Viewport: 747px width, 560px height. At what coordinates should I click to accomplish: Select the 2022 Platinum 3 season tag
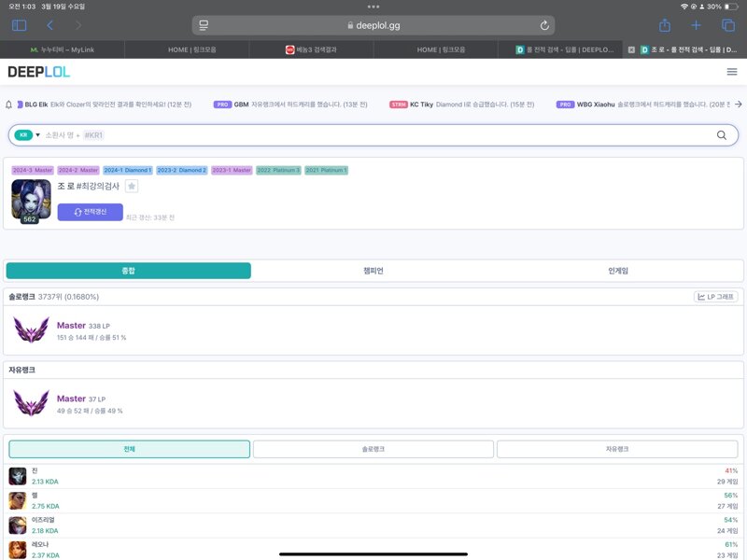[x=278, y=170]
